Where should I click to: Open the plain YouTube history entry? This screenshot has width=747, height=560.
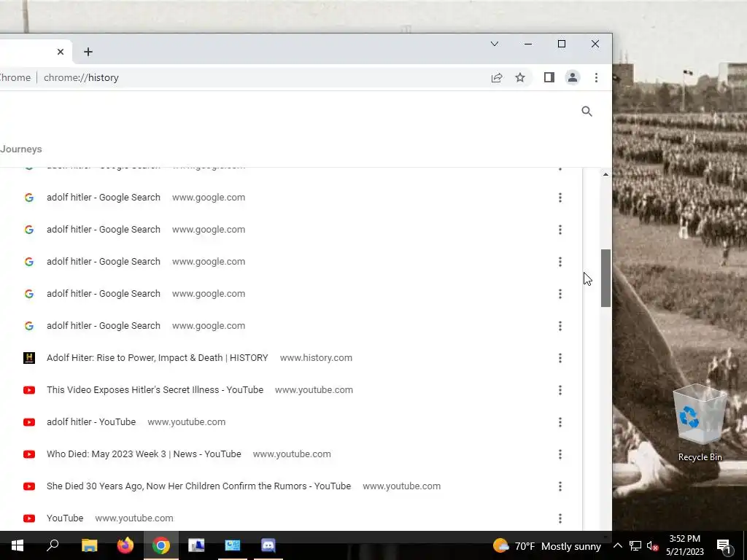(65, 518)
